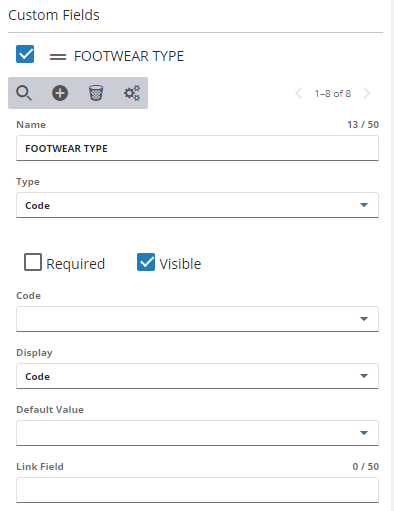
Task: Open the Display dropdown
Action: coord(197,376)
